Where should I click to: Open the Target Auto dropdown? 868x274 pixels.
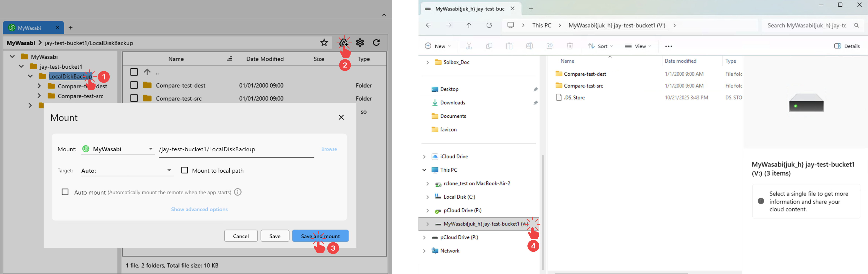tap(127, 170)
